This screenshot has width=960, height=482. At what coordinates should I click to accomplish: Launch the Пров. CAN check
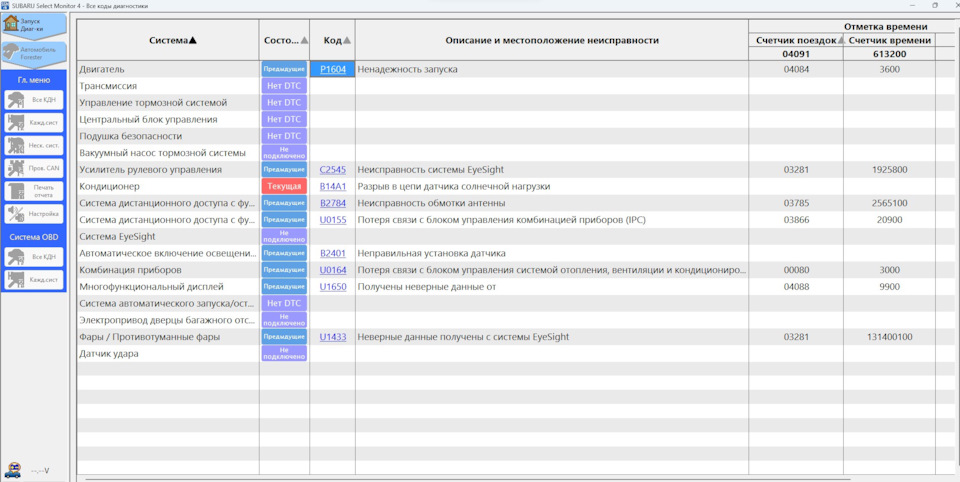click(x=34, y=168)
